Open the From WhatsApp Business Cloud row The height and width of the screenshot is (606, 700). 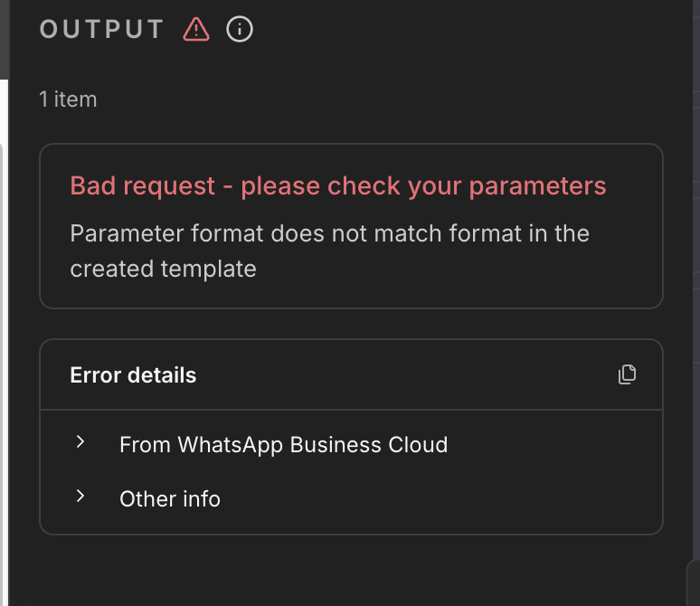tap(283, 444)
